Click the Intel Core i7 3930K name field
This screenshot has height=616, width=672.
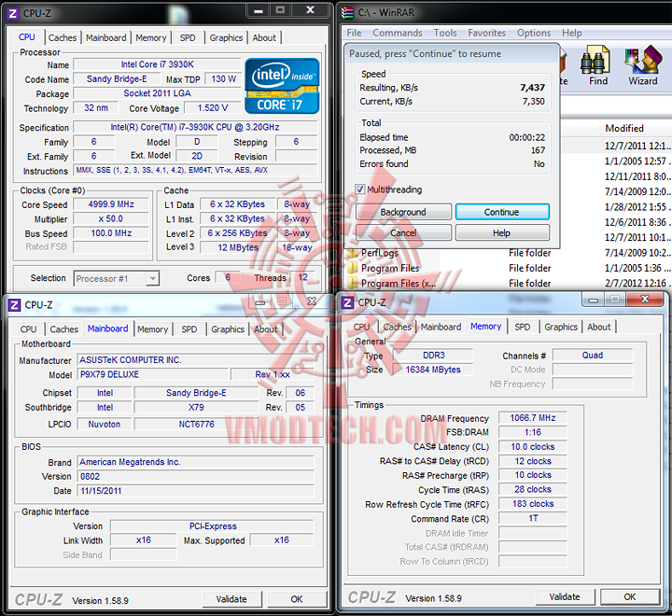[157, 64]
